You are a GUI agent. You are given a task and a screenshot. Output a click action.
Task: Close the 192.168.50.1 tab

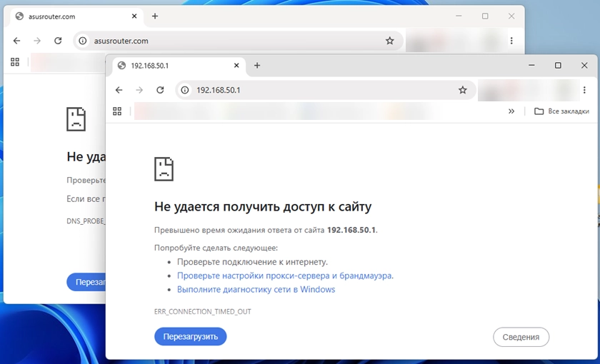point(236,66)
